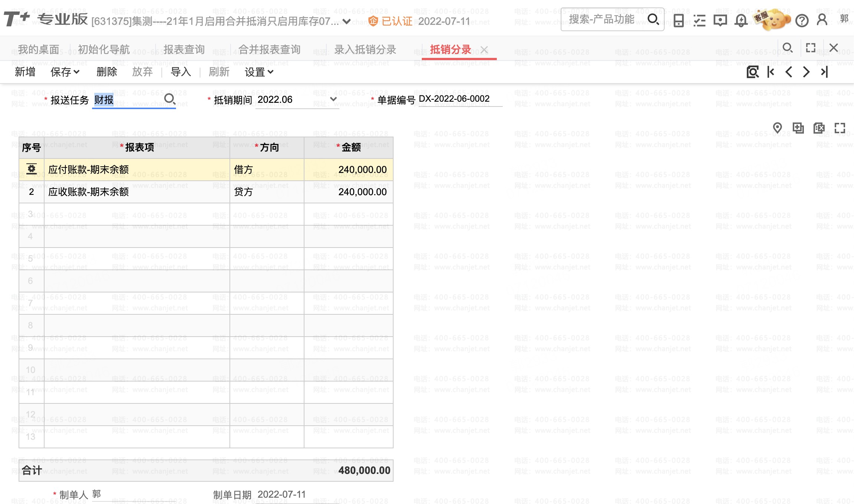This screenshot has width=854, height=504.
Task: Switch to 合并报表查询 tab
Action: 269,49
